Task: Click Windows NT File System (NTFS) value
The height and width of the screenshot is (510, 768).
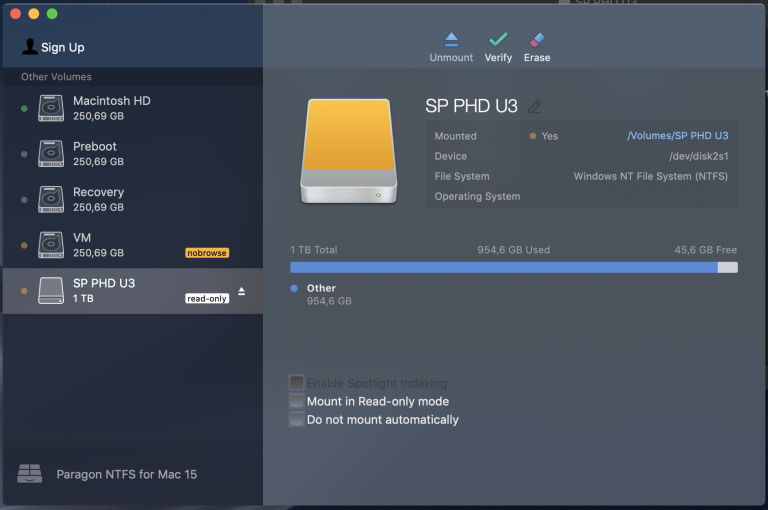Action: pyautogui.click(x=650, y=176)
